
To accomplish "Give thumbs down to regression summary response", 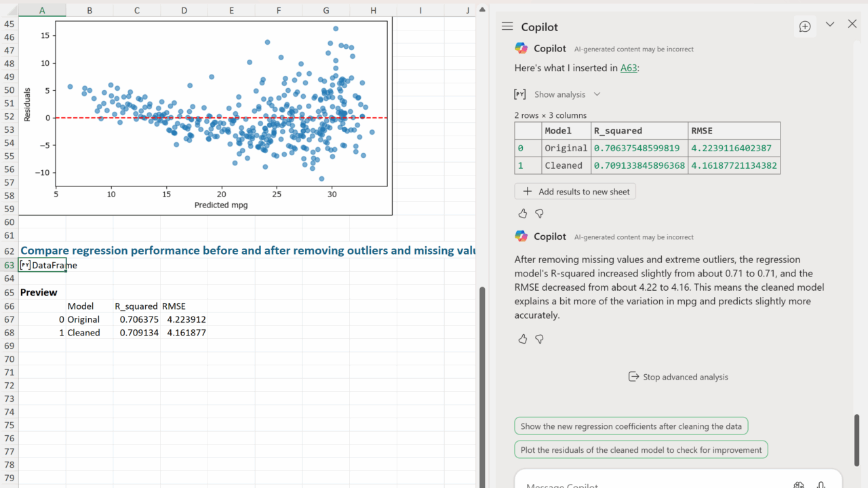I will point(540,339).
